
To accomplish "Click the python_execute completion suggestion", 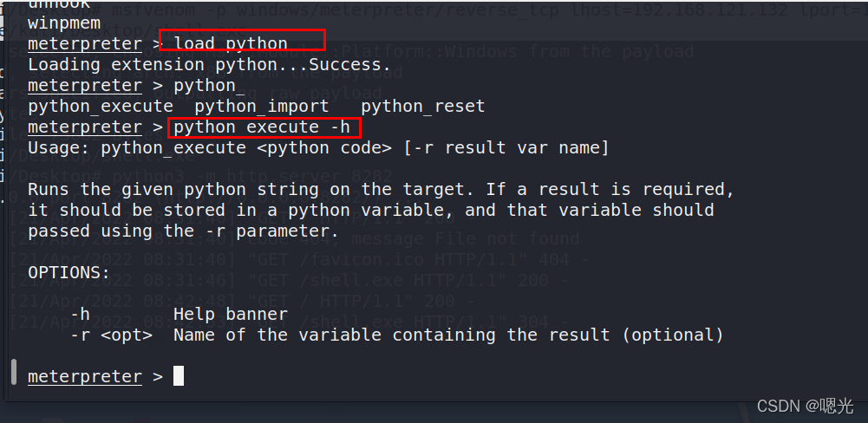I will pos(101,107).
